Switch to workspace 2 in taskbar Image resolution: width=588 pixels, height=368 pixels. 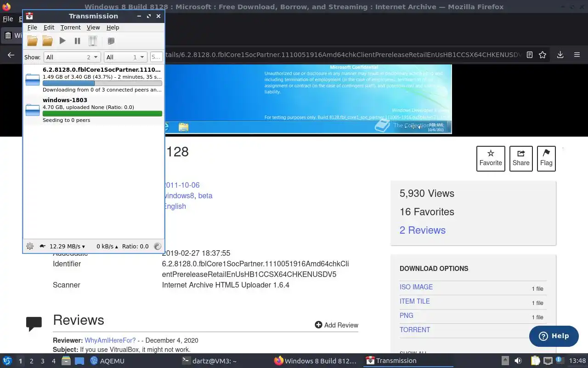tap(32, 361)
